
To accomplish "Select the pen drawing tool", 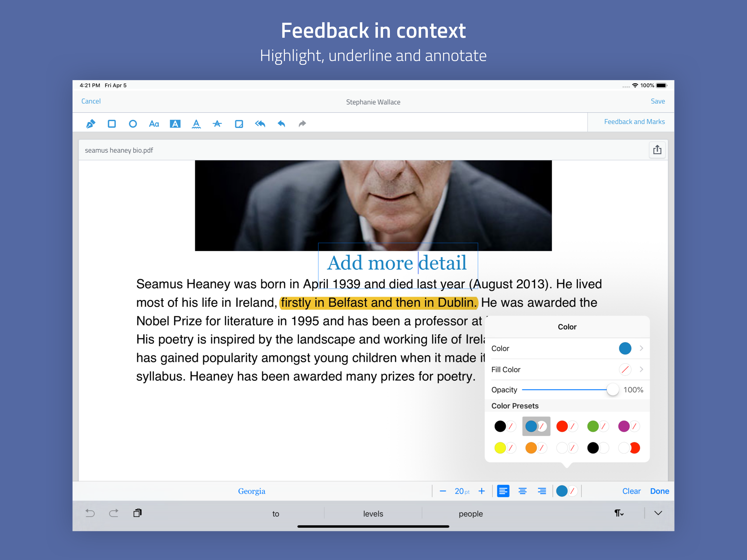I will point(91,124).
